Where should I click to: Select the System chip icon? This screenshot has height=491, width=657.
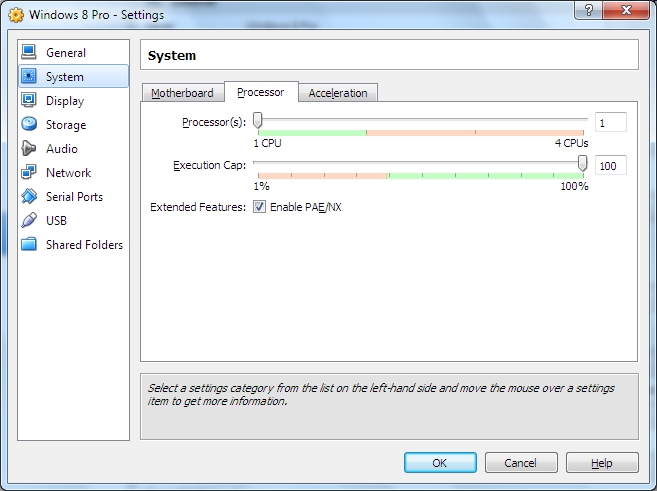coord(29,76)
